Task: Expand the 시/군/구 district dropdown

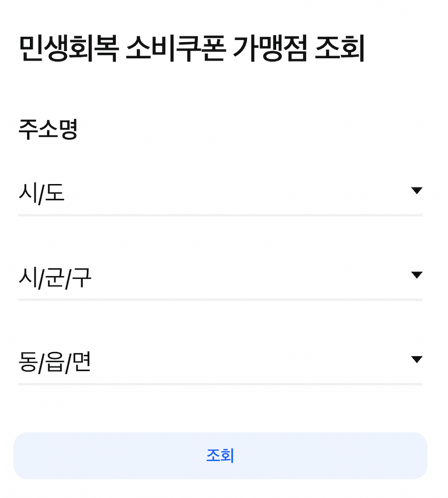Action: tap(220, 278)
